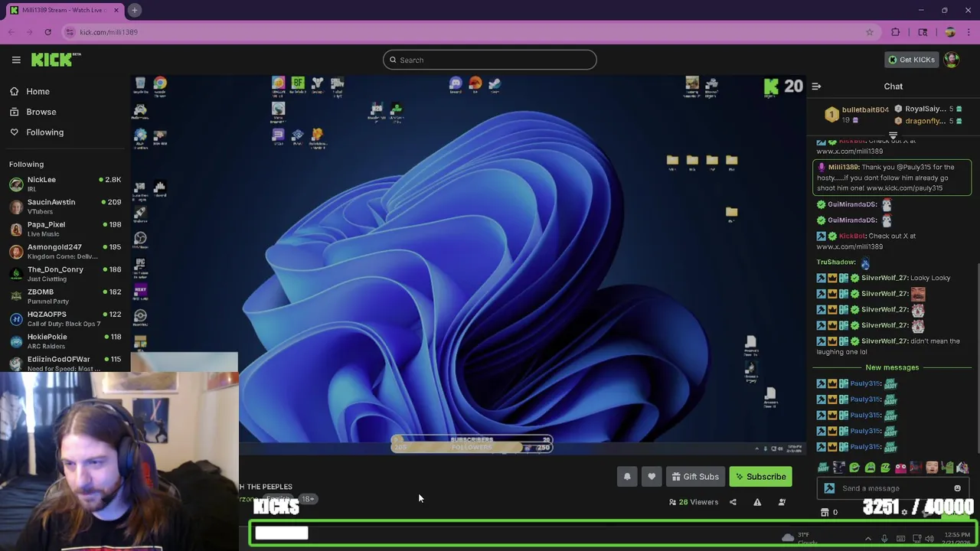Open NickLee's channel from following list
The image size is (980, 551).
pos(65,184)
